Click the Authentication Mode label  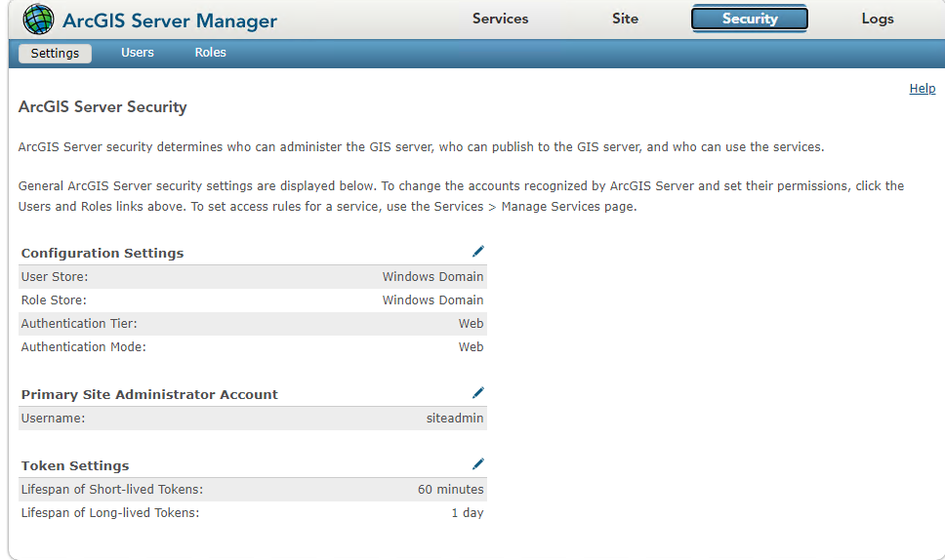[x=83, y=347]
